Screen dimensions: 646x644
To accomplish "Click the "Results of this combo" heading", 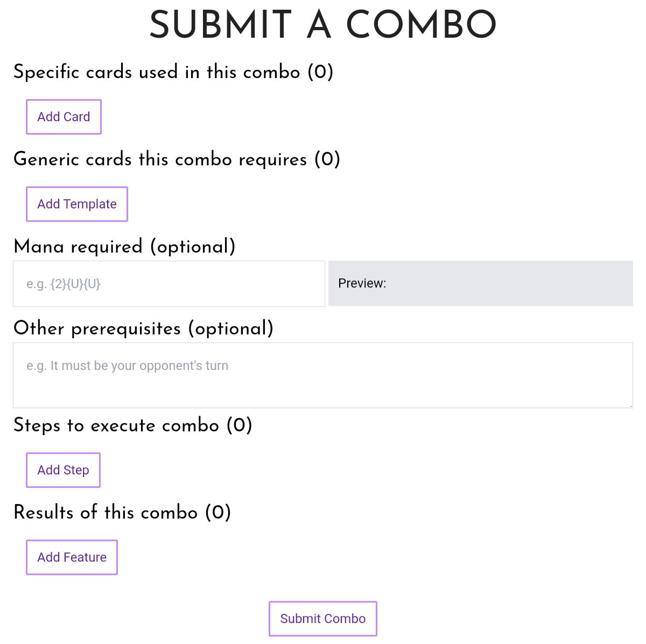I will 106,513.
